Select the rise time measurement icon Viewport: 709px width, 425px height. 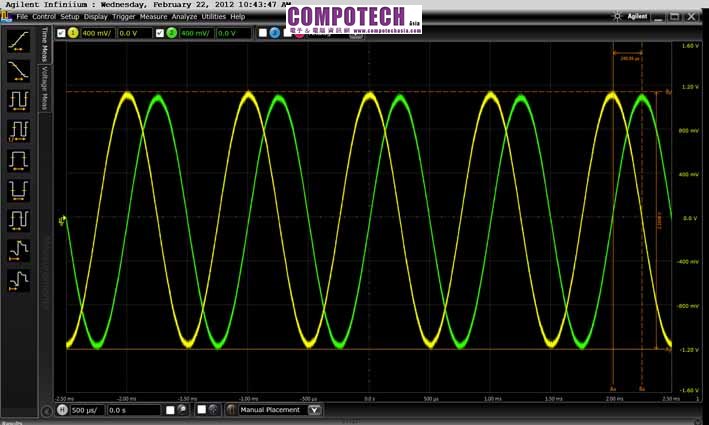pyautogui.click(x=18, y=41)
